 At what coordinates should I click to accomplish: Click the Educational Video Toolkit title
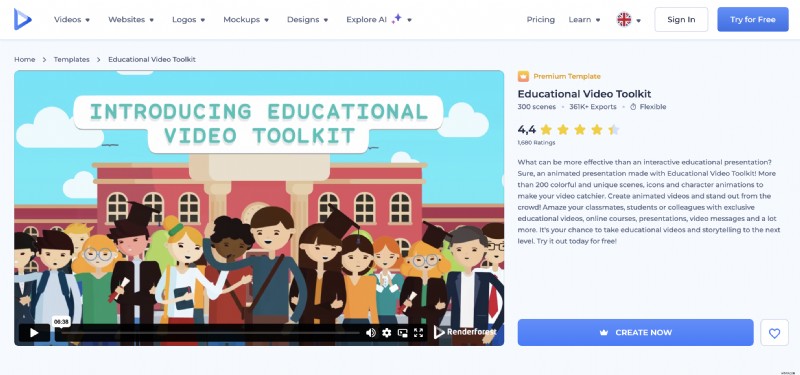click(584, 94)
